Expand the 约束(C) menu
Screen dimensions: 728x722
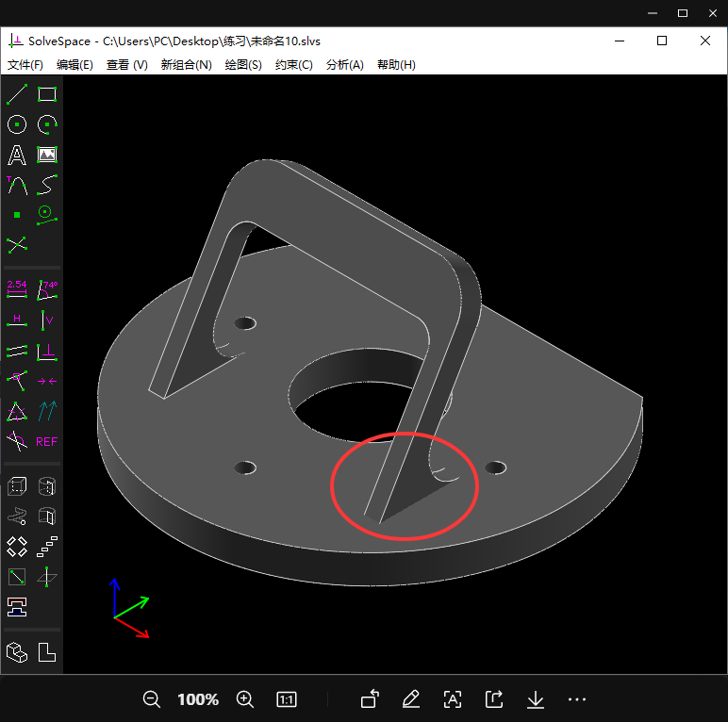293,65
